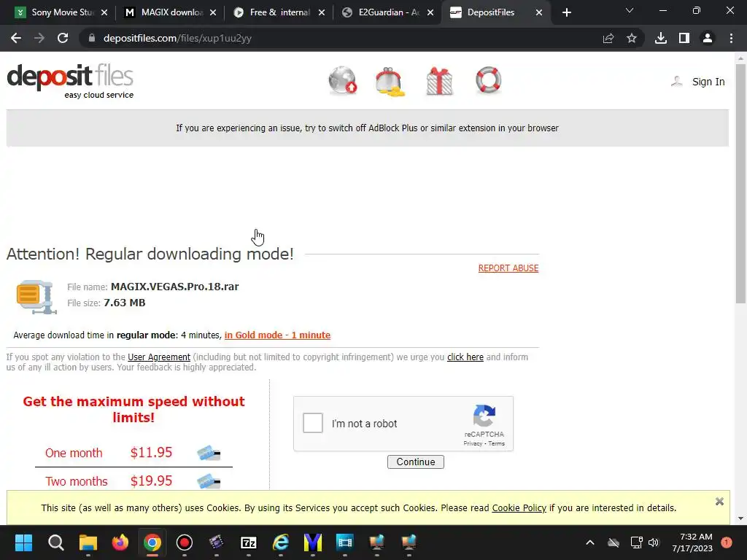Open the User Agreement link

click(159, 357)
